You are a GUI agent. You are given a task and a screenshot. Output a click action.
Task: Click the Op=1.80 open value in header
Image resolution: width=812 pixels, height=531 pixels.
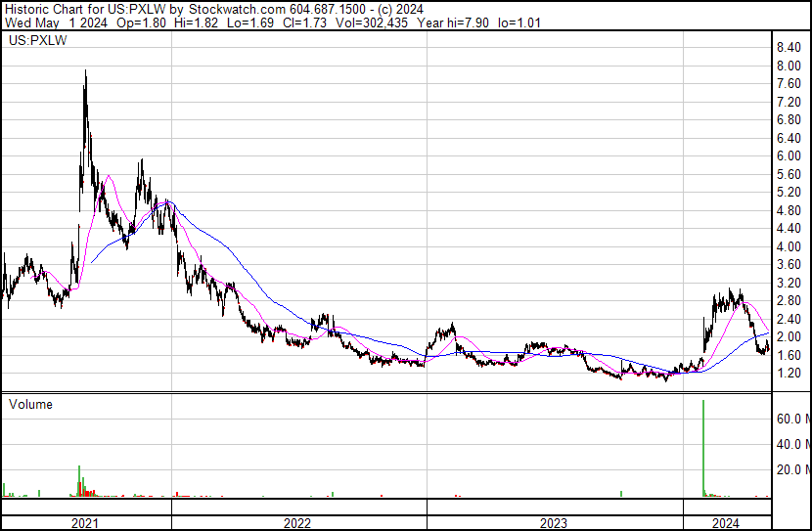(x=142, y=22)
